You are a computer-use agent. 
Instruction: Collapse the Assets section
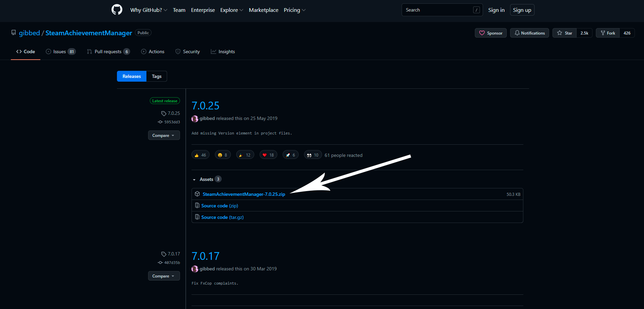tap(207, 179)
